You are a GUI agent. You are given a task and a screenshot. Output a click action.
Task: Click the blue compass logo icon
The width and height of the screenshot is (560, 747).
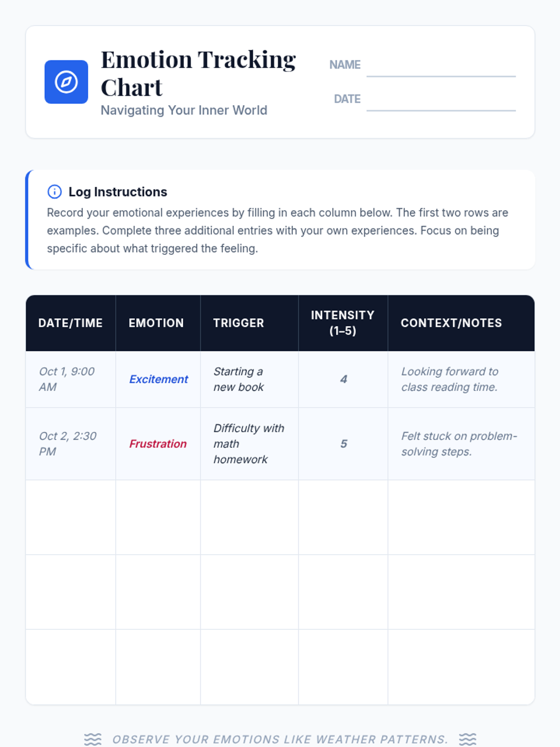pos(66,82)
